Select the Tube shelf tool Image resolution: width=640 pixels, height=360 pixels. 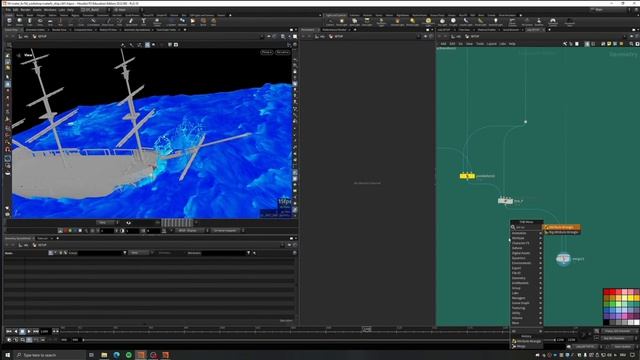point(29,21)
